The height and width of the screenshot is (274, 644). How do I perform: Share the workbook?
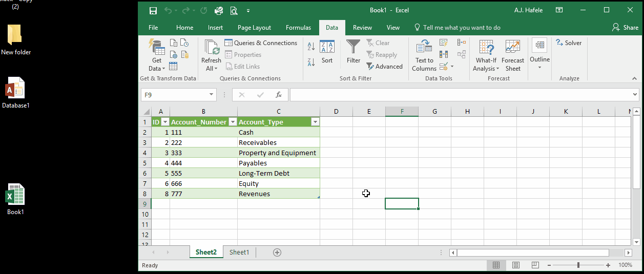(x=625, y=28)
